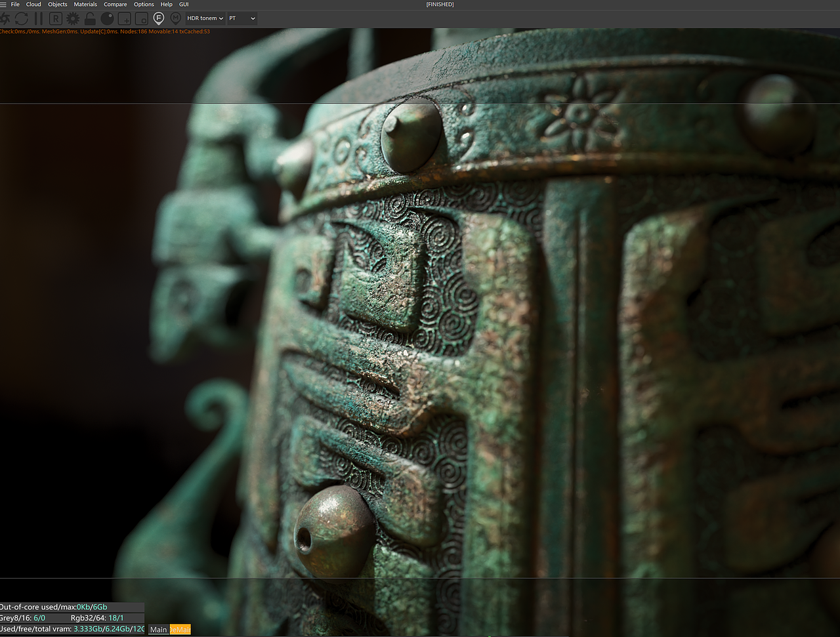
Task: Click the [FINISHED] title text
Action: (x=440, y=5)
